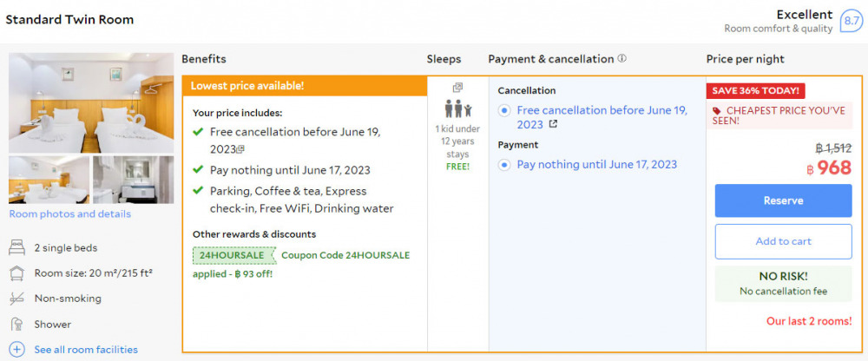Screen dimensions: 868x361
Task: Open Room photos and details link
Action: [x=70, y=214]
